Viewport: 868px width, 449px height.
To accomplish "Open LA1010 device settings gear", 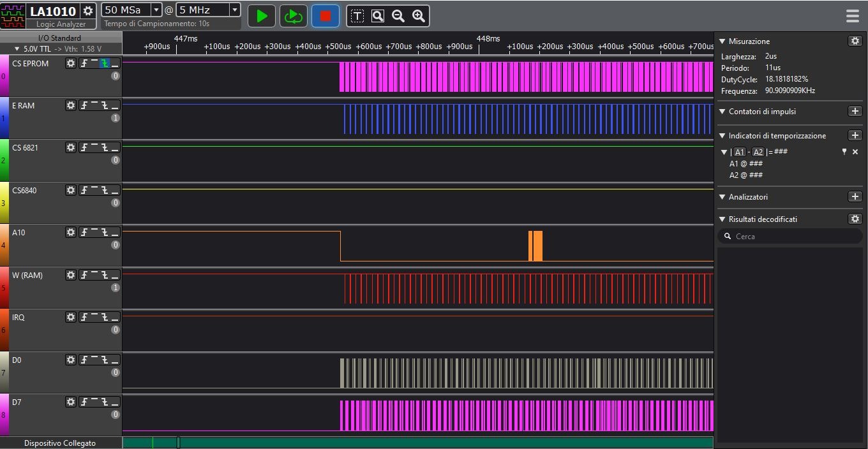I will pyautogui.click(x=88, y=11).
